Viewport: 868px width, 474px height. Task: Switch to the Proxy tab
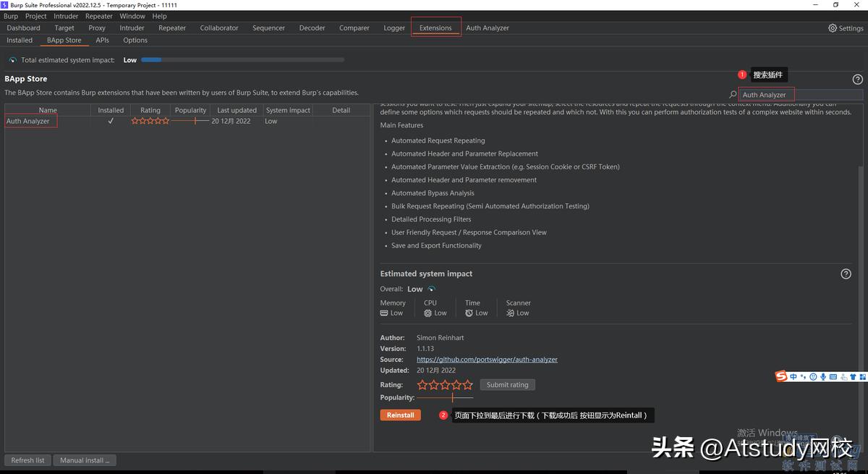(x=96, y=27)
